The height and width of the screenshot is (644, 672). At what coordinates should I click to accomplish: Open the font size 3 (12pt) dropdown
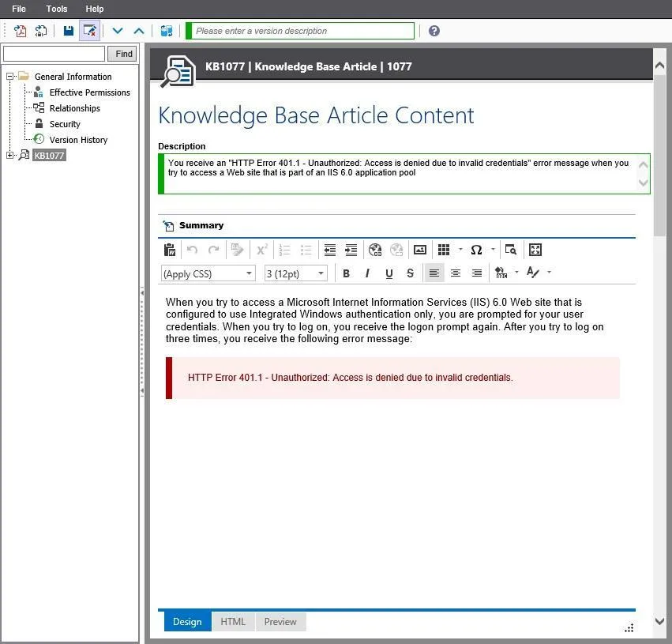pos(295,273)
